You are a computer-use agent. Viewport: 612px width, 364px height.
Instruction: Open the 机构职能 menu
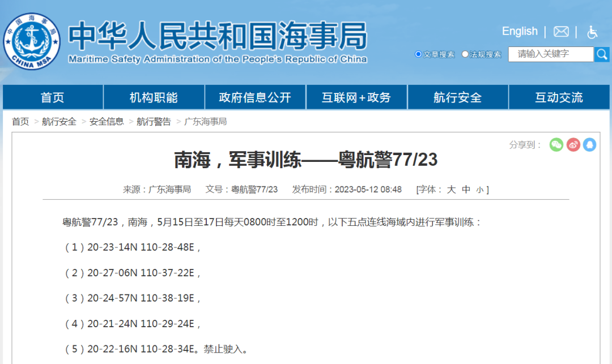154,97
